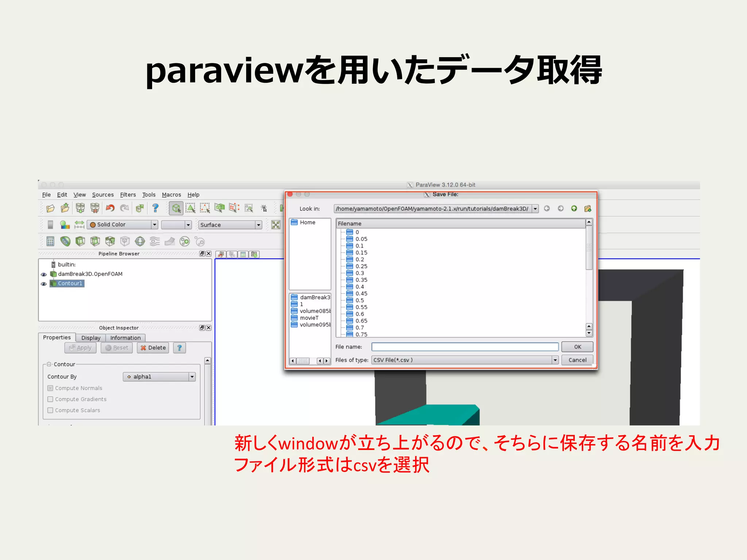Click OK in the Save File dialog
The width and height of the screenshot is (747, 560).
point(577,347)
